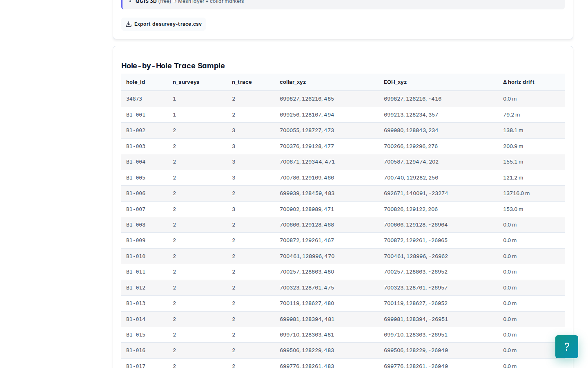Select hole id B1-008

point(136,225)
